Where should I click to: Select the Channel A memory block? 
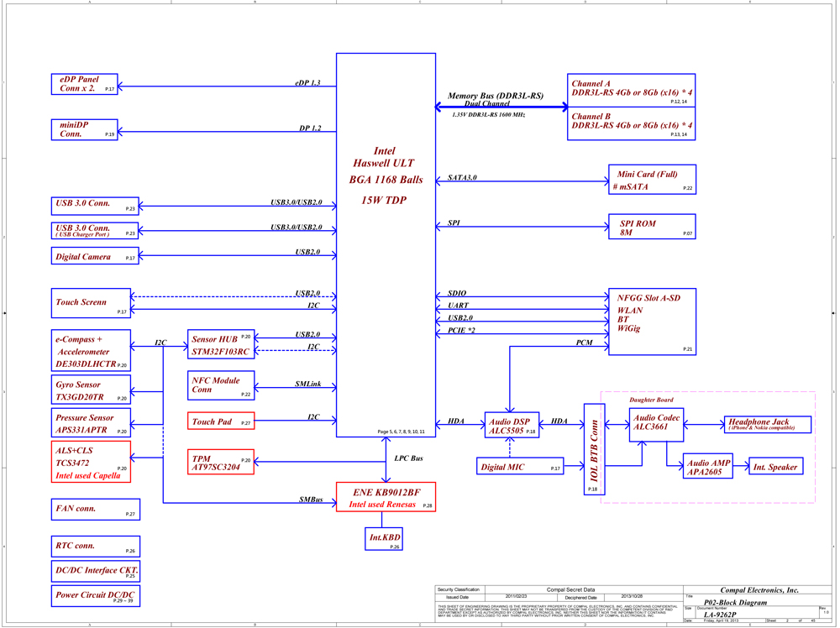[631, 91]
